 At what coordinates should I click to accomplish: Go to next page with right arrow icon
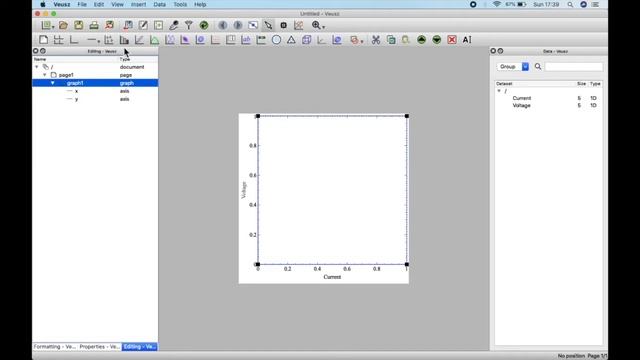pyautogui.click(x=238, y=25)
